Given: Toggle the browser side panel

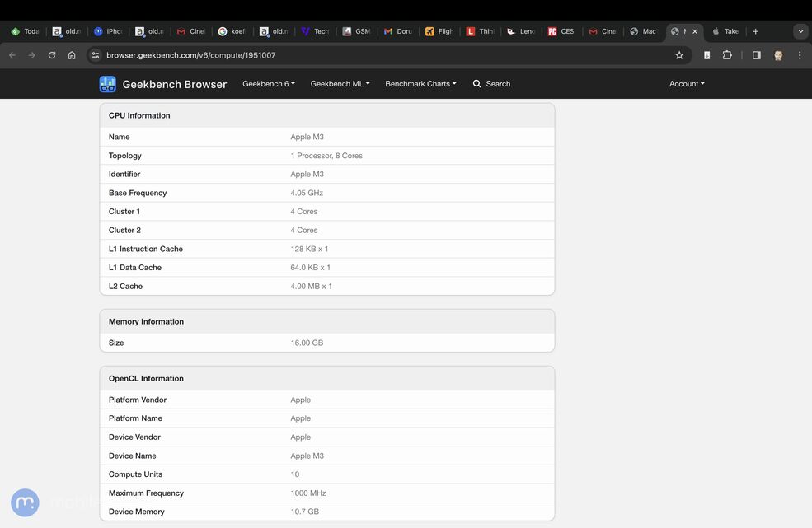Looking at the screenshot, I should (x=756, y=55).
